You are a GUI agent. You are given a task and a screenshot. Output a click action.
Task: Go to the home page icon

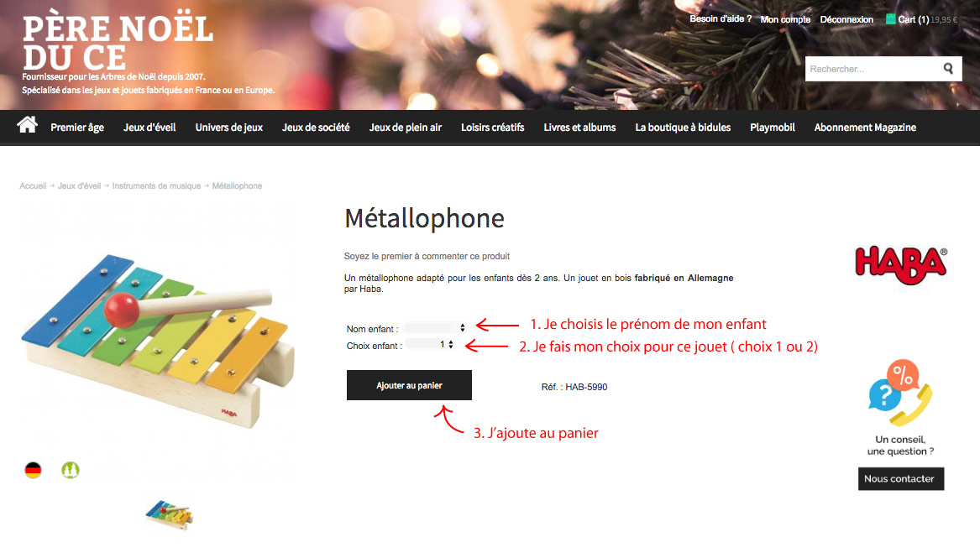tap(28, 125)
